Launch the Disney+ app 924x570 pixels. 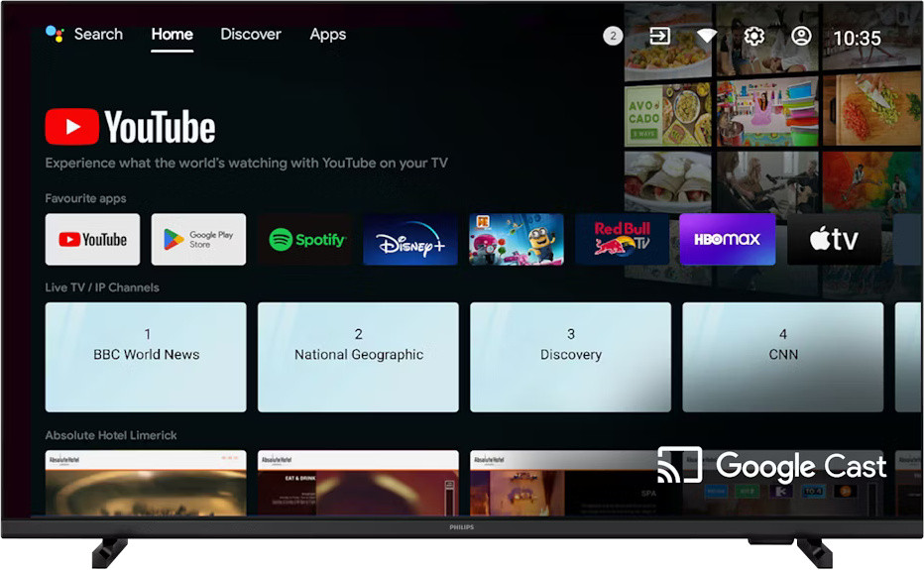point(410,240)
